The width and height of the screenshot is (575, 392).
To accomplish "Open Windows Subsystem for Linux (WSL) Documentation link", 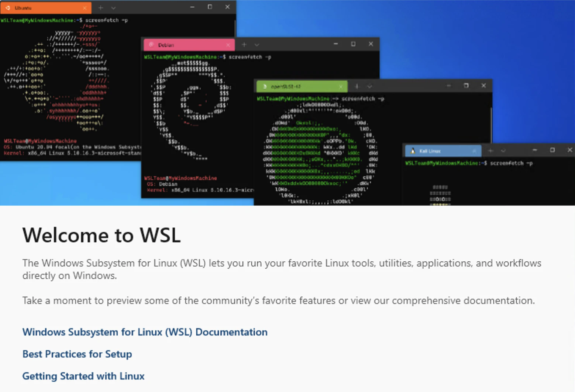I will point(145,332).
